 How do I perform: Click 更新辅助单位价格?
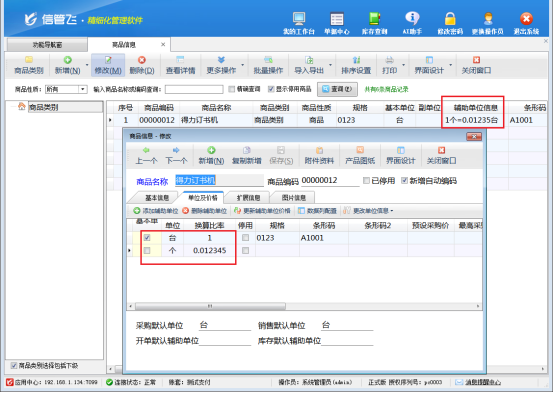(262, 211)
